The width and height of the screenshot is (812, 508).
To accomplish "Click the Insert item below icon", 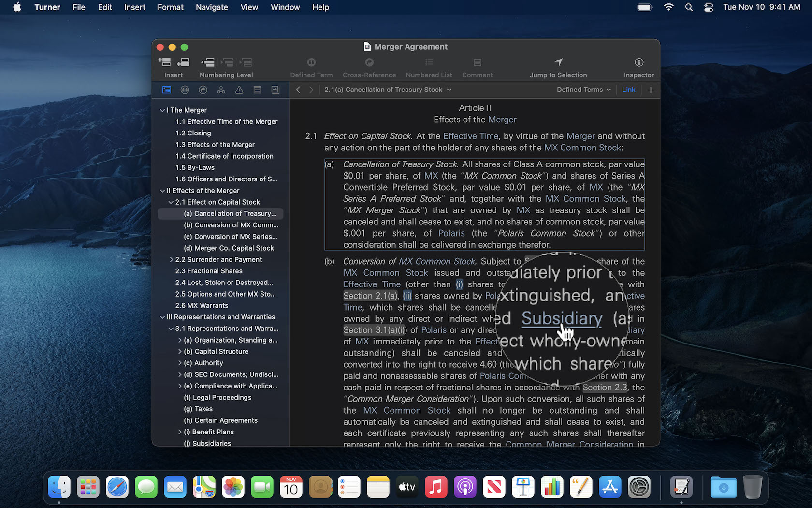I will pyautogui.click(x=183, y=62).
